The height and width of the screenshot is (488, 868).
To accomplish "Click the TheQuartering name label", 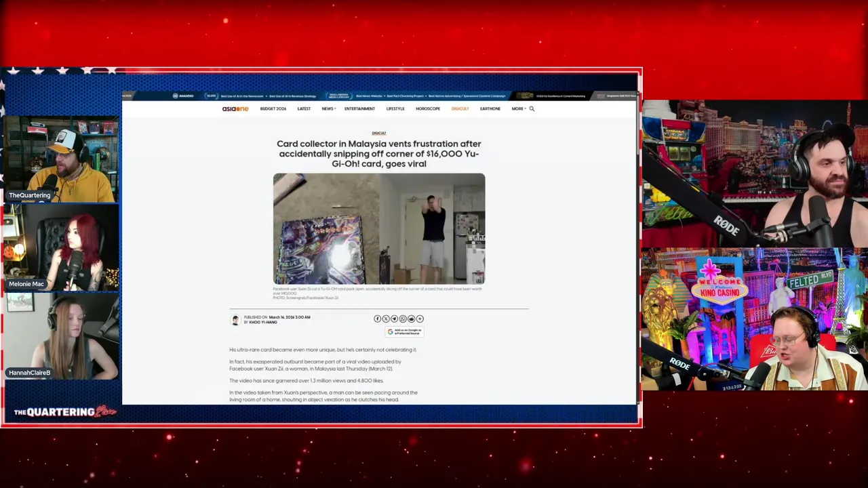I will click(29, 195).
